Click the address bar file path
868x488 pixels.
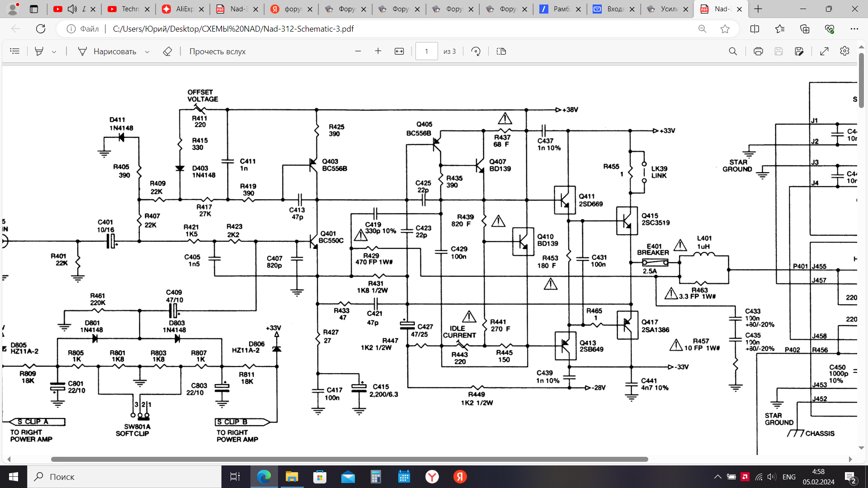point(233,29)
